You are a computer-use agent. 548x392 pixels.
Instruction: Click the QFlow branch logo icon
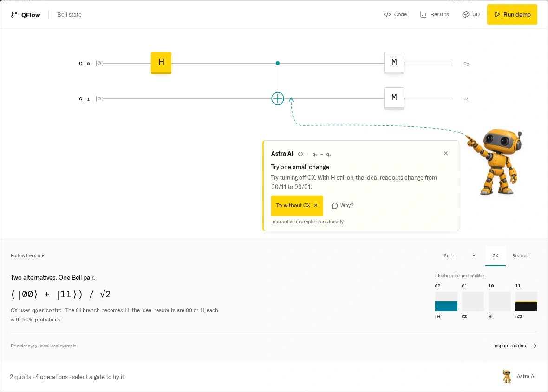[14, 15]
